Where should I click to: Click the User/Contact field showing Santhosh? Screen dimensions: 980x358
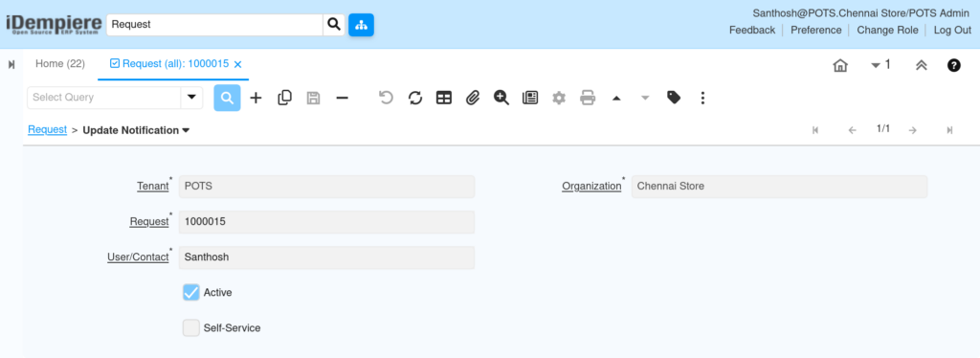327,257
